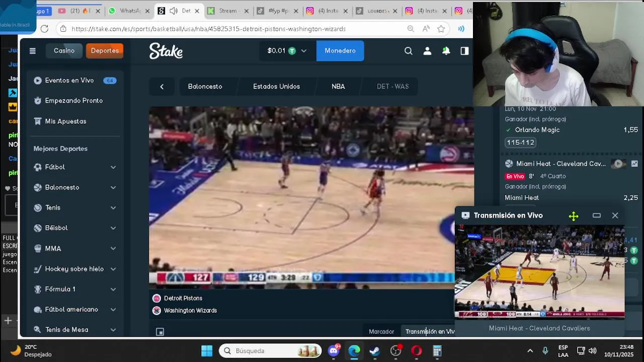Screen dimensions: 644x362
Task: Click the Stake logo
Action: [x=166, y=51]
